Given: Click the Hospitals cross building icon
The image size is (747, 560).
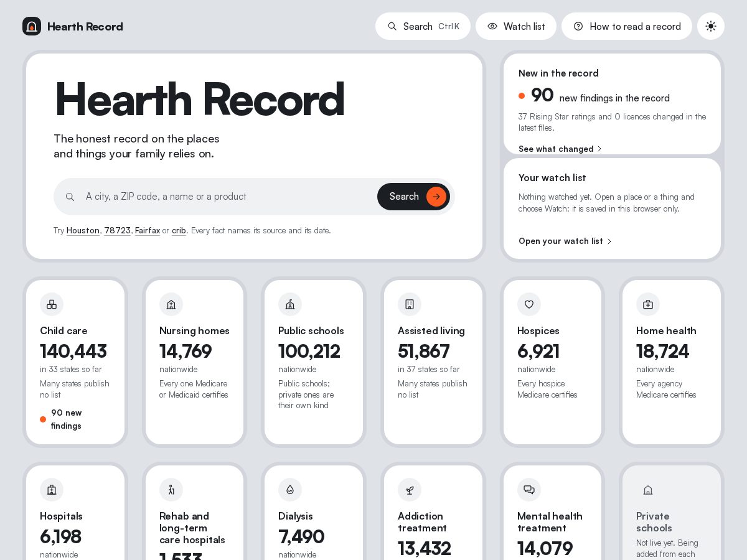Looking at the screenshot, I should [x=52, y=490].
